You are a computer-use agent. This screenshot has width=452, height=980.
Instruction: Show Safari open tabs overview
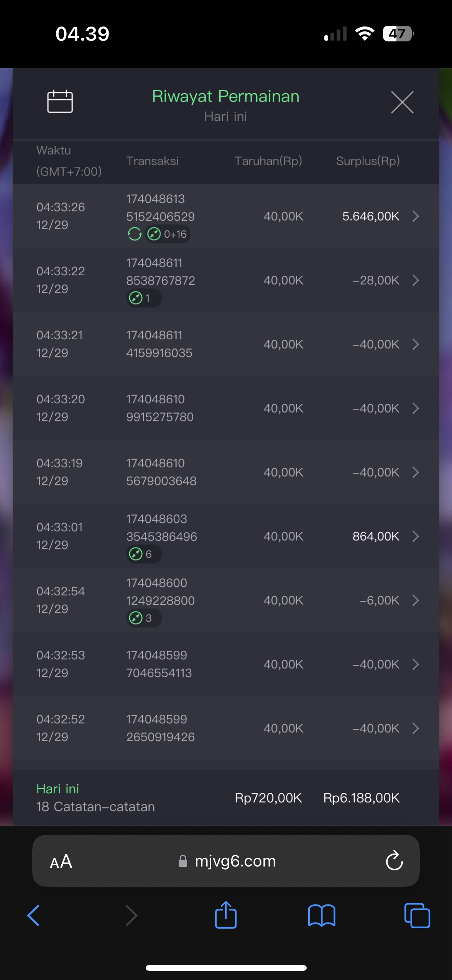tap(417, 915)
